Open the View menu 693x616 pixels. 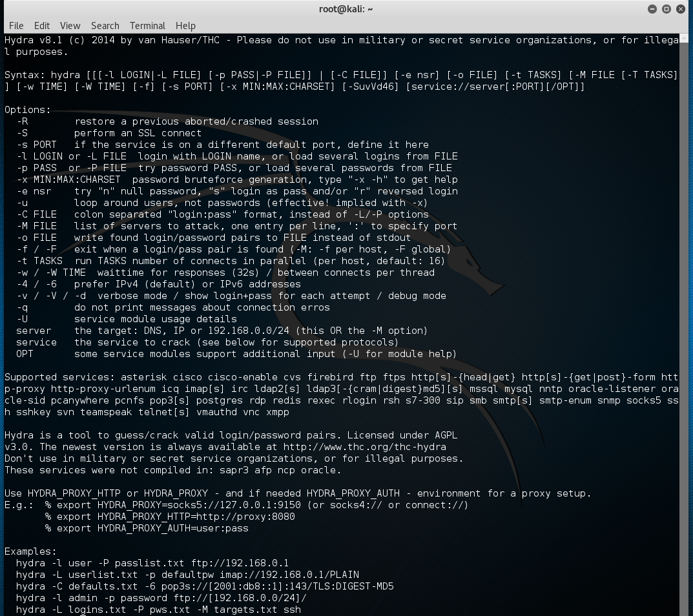[x=70, y=26]
